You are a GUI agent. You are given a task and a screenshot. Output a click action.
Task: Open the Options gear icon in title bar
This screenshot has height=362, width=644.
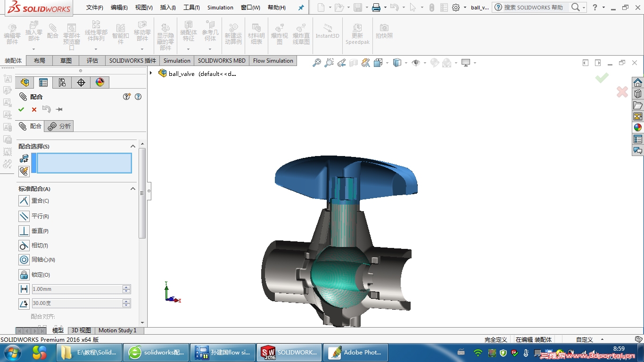[456, 8]
